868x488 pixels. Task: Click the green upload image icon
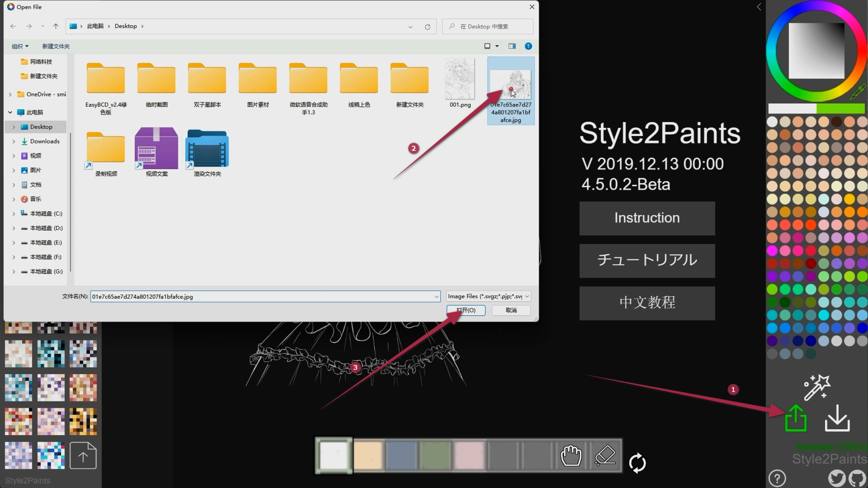click(796, 418)
